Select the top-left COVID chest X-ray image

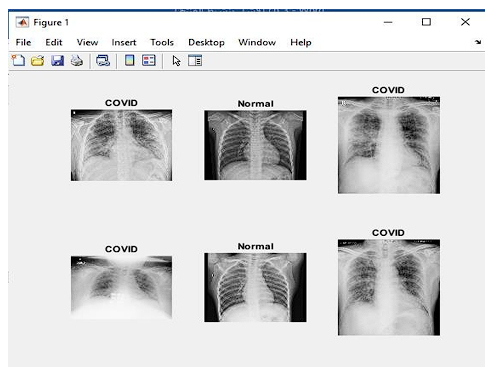pos(121,145)
